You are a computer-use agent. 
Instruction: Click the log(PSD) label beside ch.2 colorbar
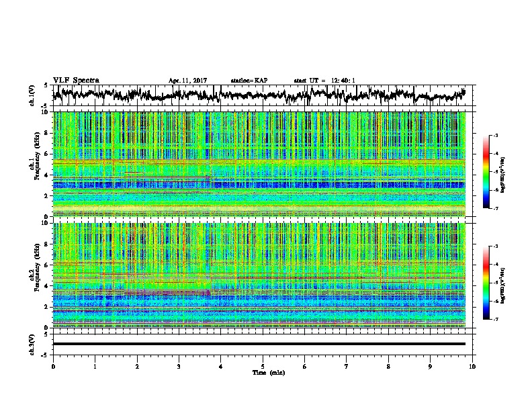(x=503, y=285)
